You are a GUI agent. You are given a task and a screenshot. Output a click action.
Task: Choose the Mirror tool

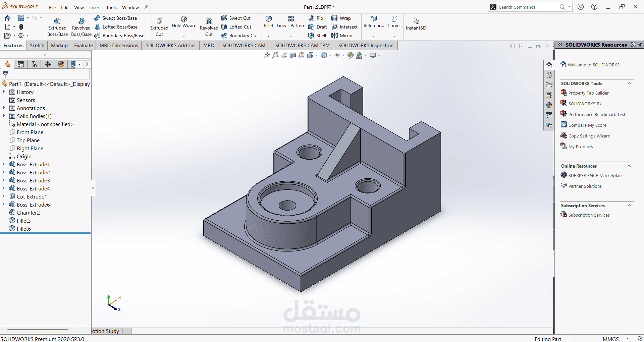tap(342, 36)
